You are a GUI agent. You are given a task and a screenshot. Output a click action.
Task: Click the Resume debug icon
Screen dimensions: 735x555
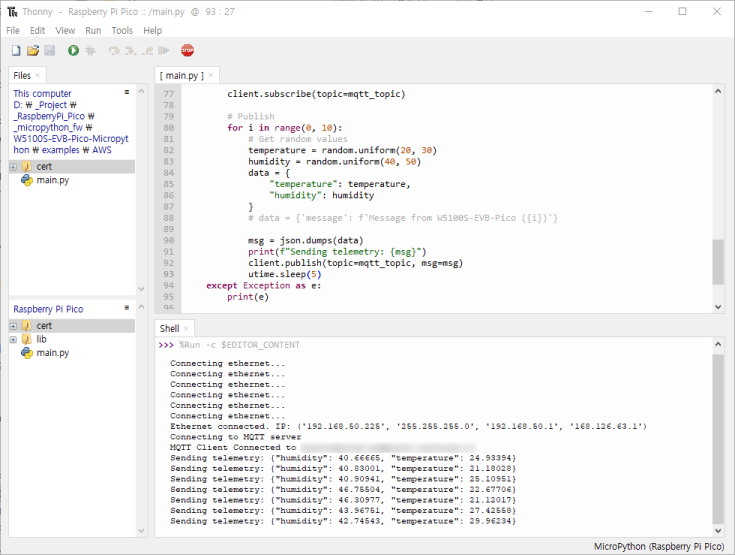(x=164, y=51)
